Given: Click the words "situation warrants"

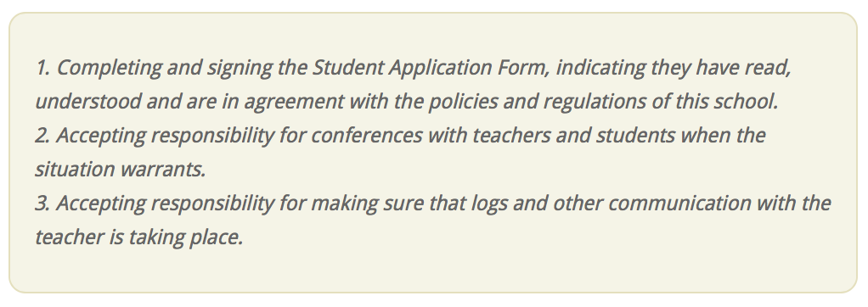Looking at the screenshot, I should coord(120,170).
